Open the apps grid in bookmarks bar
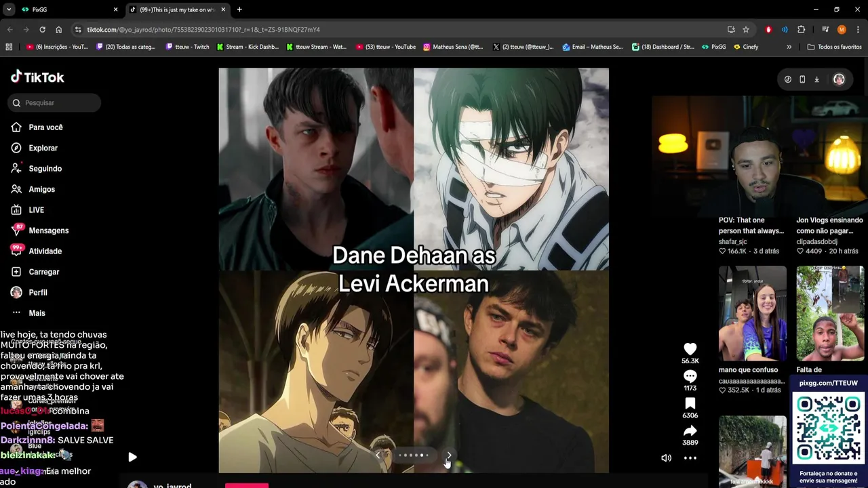 9,47
